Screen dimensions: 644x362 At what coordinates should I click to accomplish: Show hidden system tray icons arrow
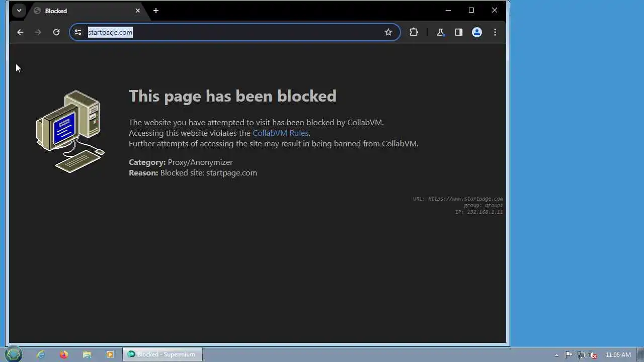click(x=556, y=355)
